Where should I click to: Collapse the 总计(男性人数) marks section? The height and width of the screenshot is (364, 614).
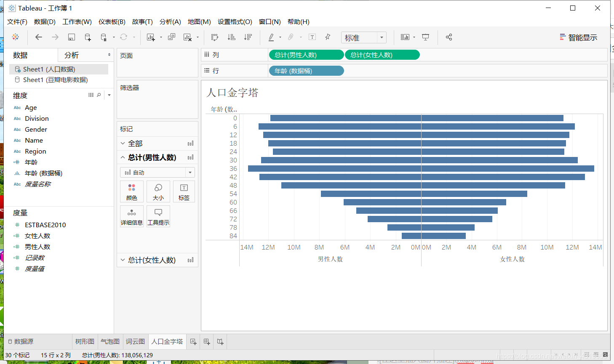pyautogui.click(x=123, y=157)
